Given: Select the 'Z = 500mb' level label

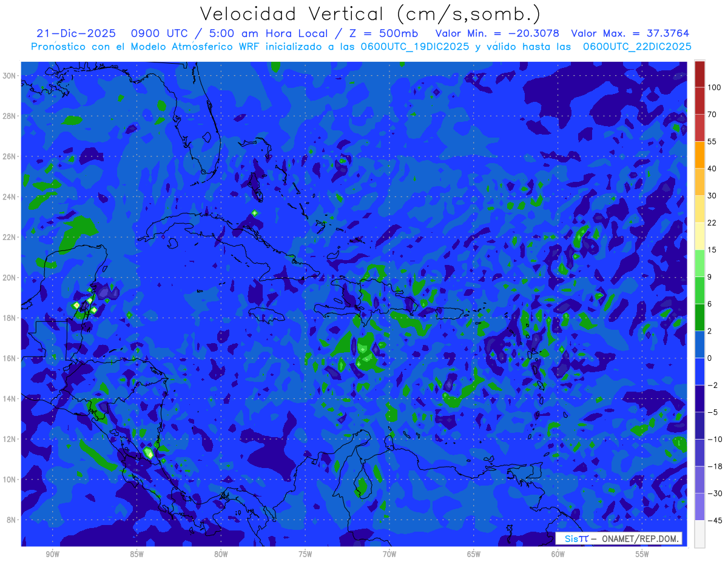Looking at the screenshot, I should point(380,33).
